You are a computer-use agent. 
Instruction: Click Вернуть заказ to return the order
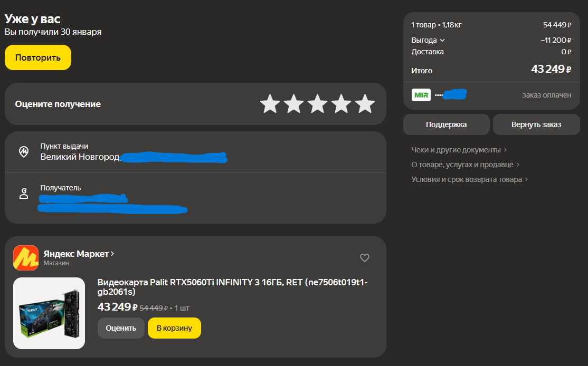[536, 124]
